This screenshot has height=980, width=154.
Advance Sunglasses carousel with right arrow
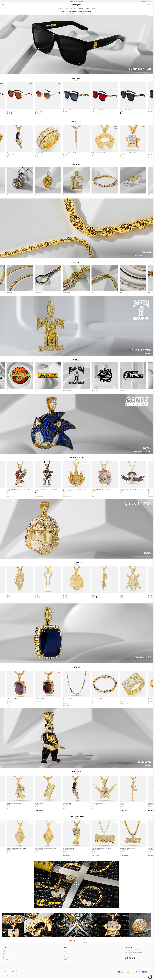84,78
